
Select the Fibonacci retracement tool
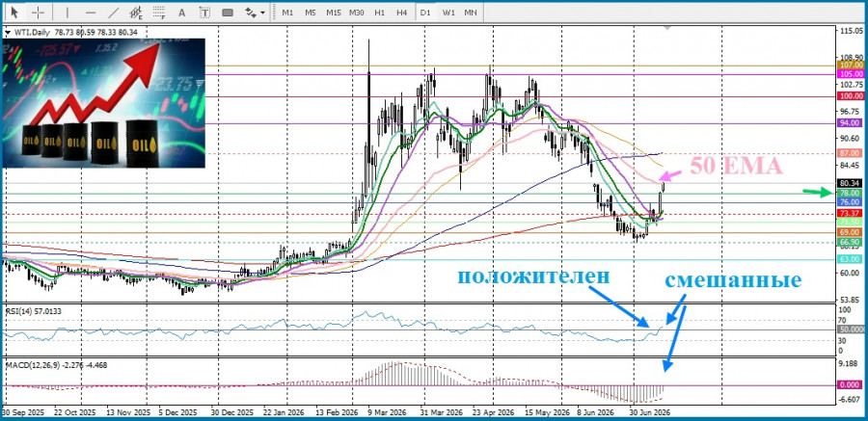pyautogui.click(x=159, y=12)
